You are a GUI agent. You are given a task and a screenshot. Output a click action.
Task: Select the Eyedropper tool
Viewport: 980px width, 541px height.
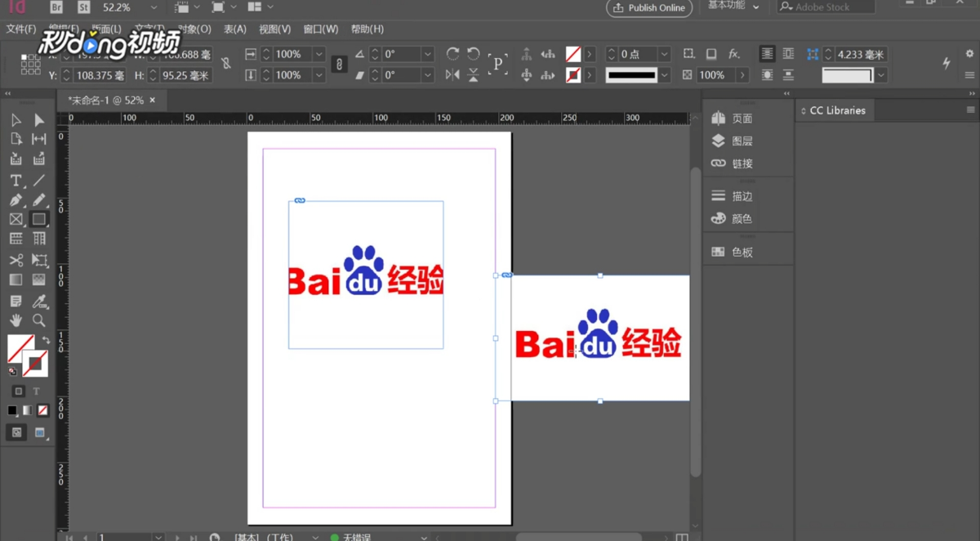[x=38, y=301]
